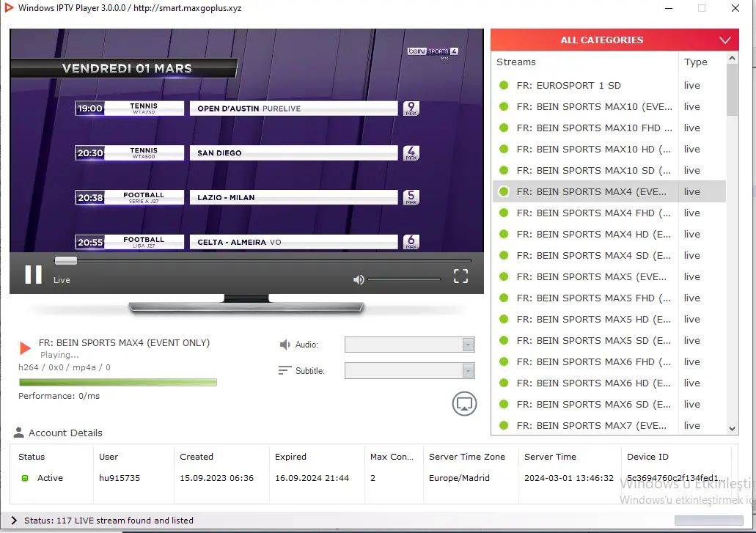Click the Audio speaker icon

tap(285, 344)
